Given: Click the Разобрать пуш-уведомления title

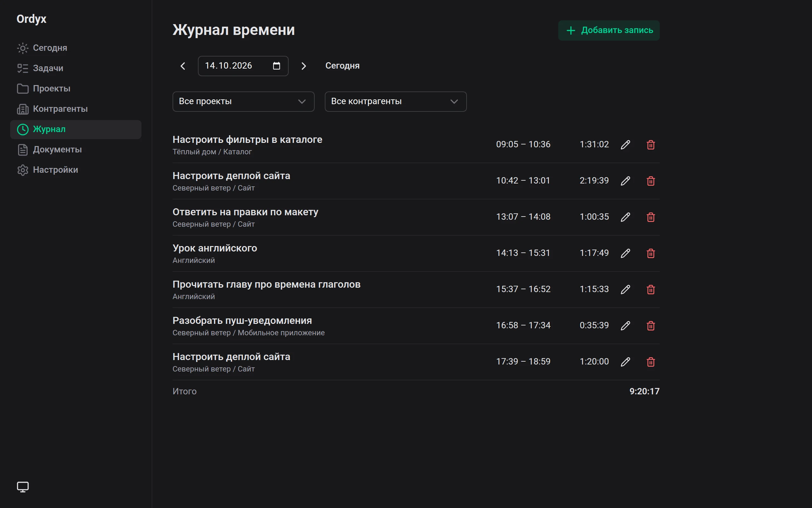Looking at the screenshot, I should pyautogui.click(x=242, y=321).
